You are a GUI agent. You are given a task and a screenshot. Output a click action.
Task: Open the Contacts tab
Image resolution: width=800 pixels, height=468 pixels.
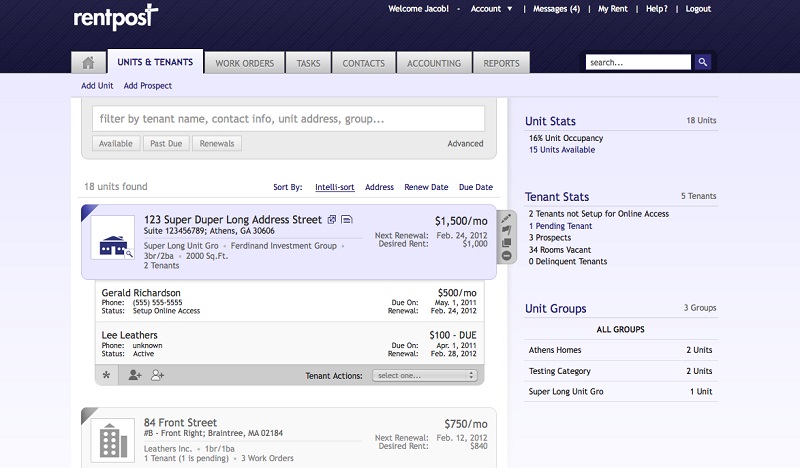click(x=364, y=63)
